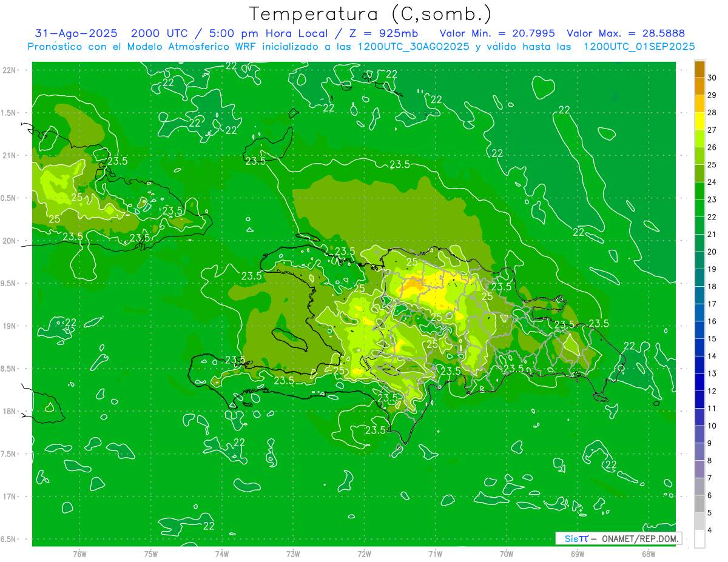Image resolution: width=728 pixels, height=562 pixels.
Task: Click the colorbar value "20"
Action: pyautogui.click(x=712, y=252)
